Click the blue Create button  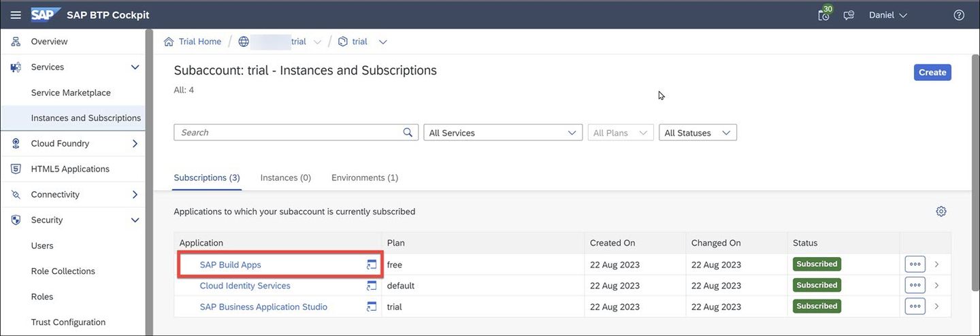932,72
